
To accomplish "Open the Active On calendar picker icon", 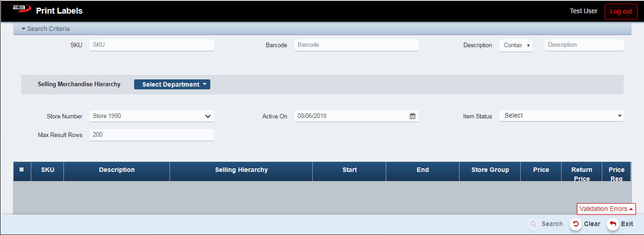I will click(x=412, y=116).
